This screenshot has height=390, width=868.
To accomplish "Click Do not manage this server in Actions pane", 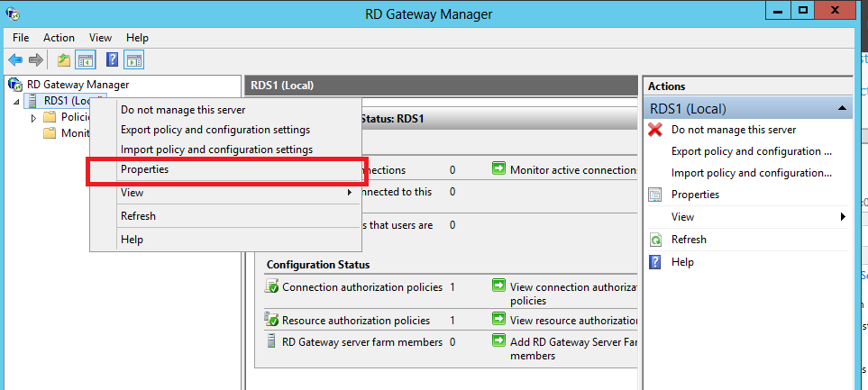I will point(734,130).
